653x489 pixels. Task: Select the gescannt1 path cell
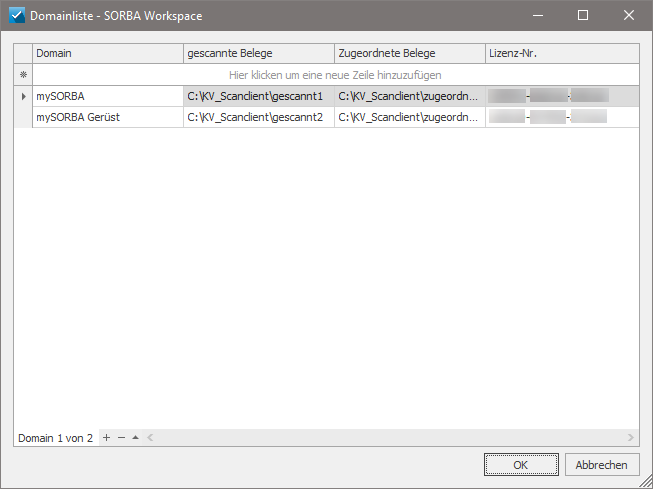(x=259, y=96)
